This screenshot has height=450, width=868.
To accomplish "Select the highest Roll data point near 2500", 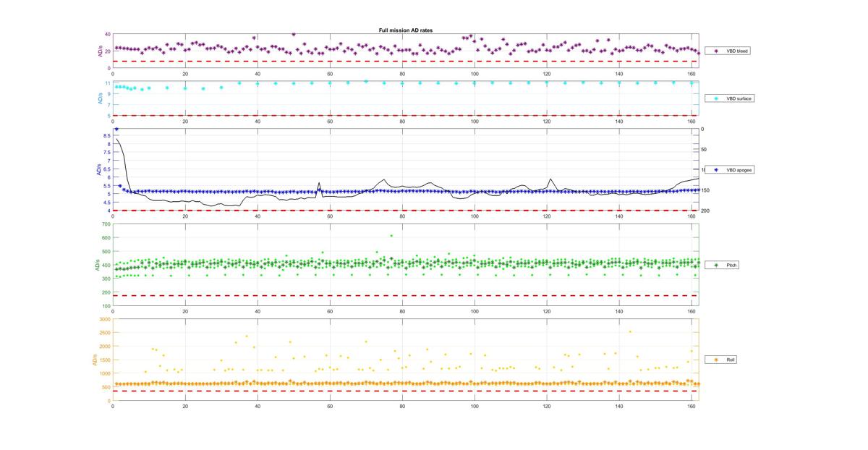I will (x=630, y=331).
